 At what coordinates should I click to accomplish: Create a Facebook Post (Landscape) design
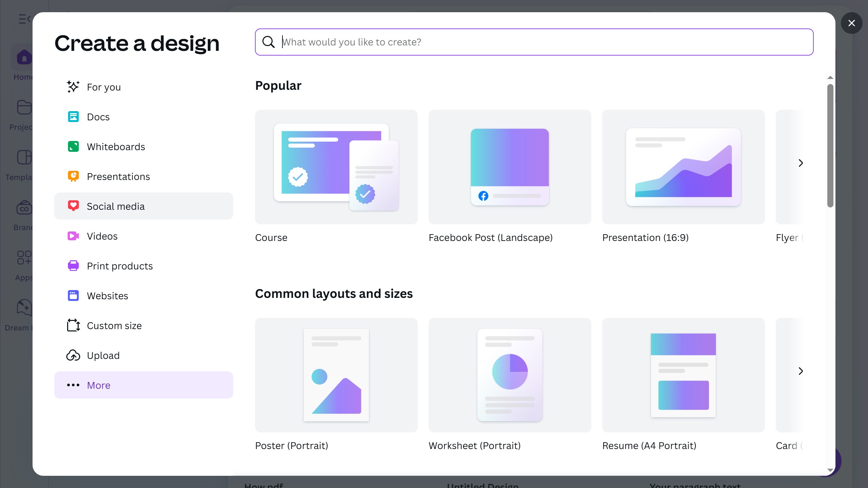[x=510, y=167]
